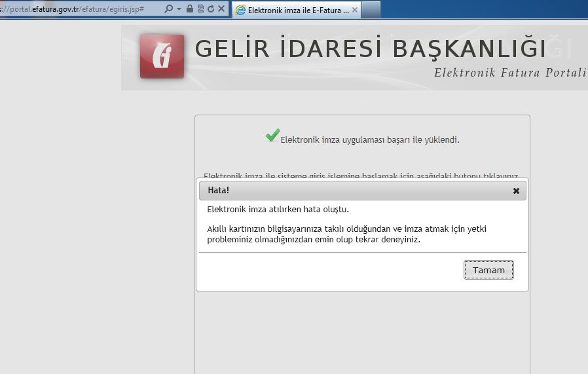
Task: Toggle the compatibility view icon
Action: 200,9
